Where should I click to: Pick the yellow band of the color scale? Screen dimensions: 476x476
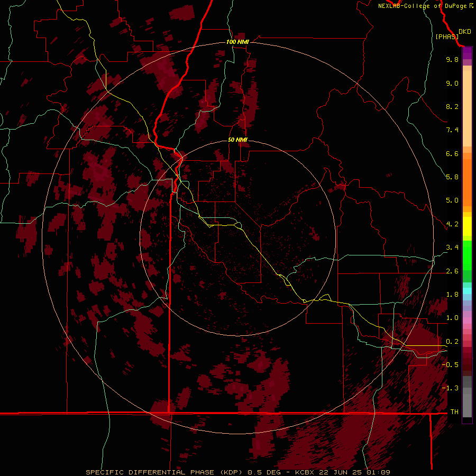[467, 226]
